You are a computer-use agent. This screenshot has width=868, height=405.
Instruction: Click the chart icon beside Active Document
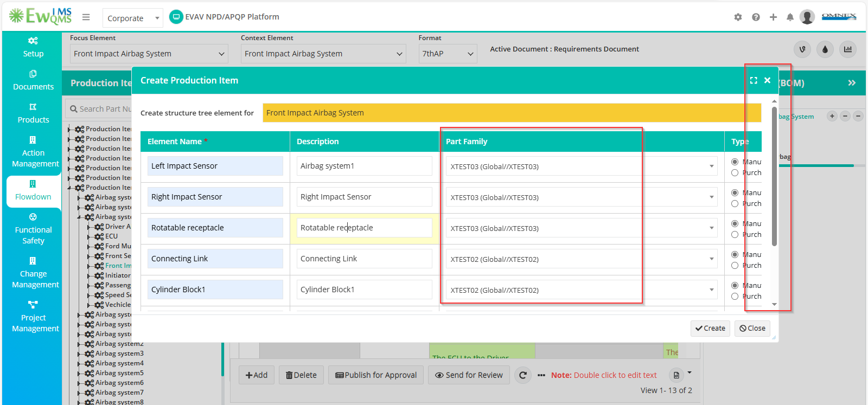[x=847, y=49]
